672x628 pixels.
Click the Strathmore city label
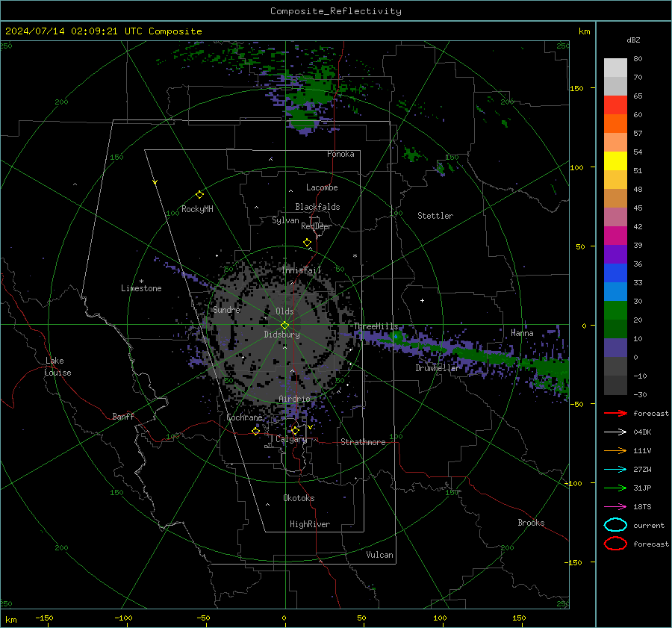coord(363,442)
